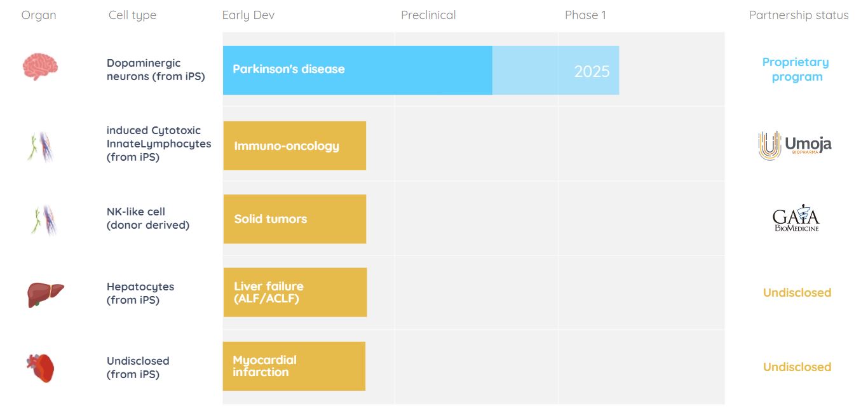The height and width of the screenshot is (413, 868).
Task: Click the liver organ icon
Action: point(45,294)
